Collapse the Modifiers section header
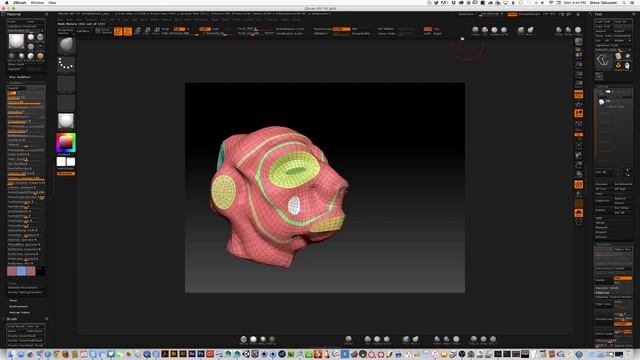Viewport: 640px width, 360px height. (x=16, y=83)
